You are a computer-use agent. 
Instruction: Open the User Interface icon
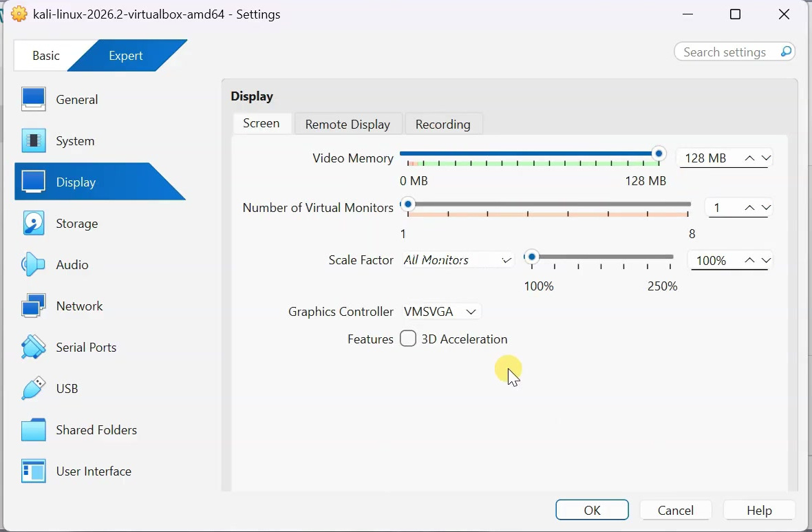(x=33, y=471)
